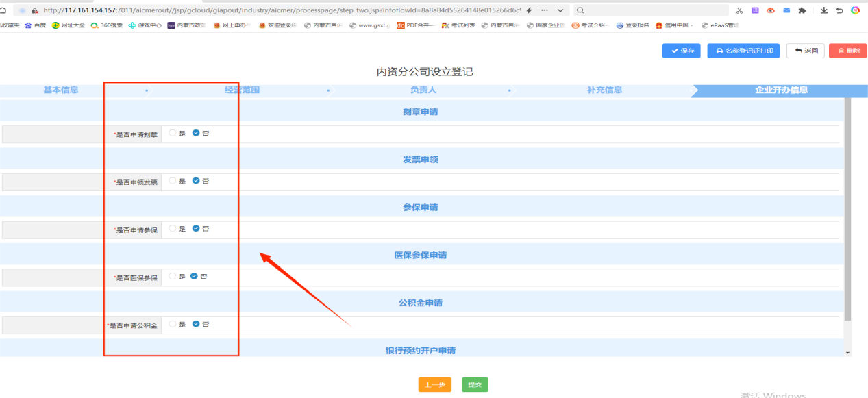This screenshot has width=868, height=398.
Task: Click the orange 上一步 button
Action: point(434,385)
